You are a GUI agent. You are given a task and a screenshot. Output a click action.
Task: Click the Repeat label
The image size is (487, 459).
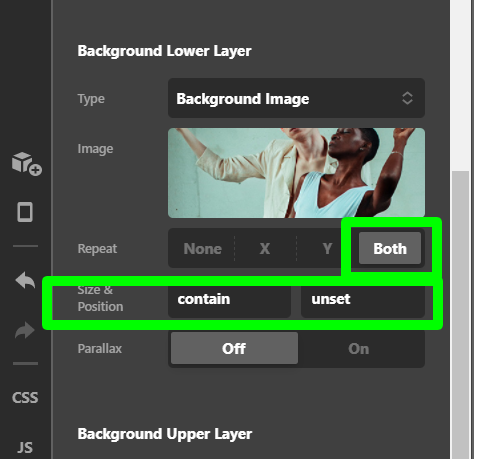pyautogui.click(x=97, y=249)
